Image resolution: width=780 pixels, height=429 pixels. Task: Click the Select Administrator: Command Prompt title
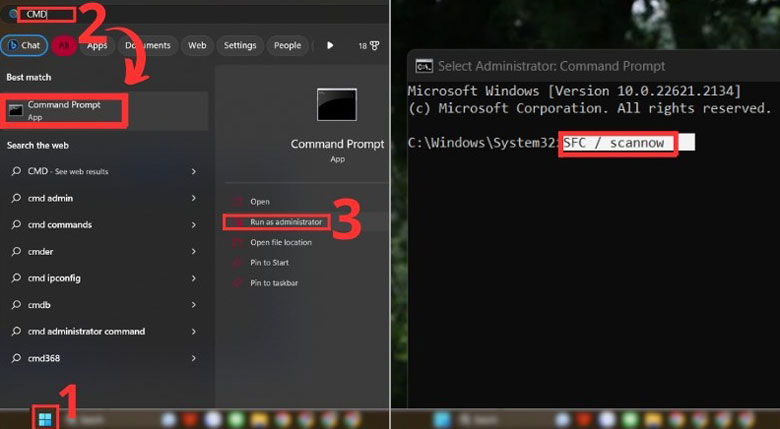tap(551, 66)
